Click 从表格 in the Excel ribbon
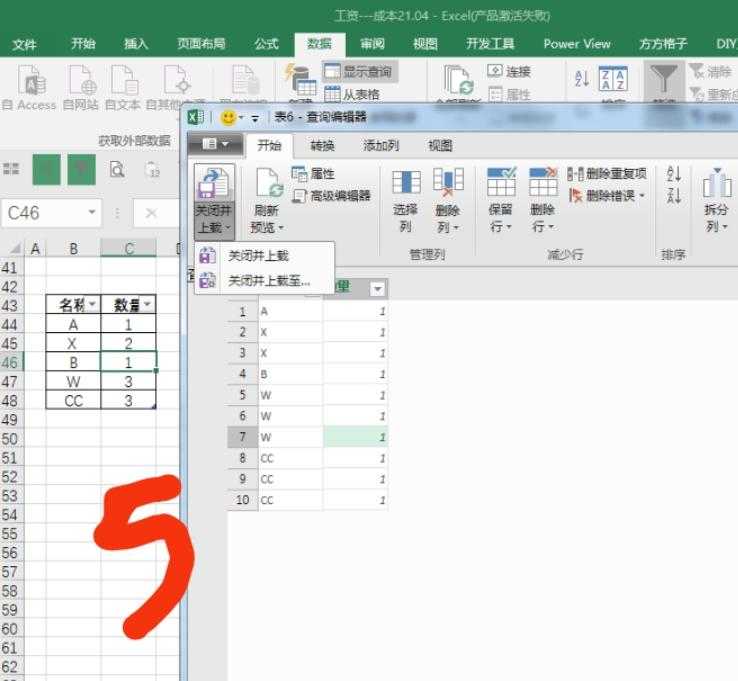The image size is (738, 681). (352, 94)
